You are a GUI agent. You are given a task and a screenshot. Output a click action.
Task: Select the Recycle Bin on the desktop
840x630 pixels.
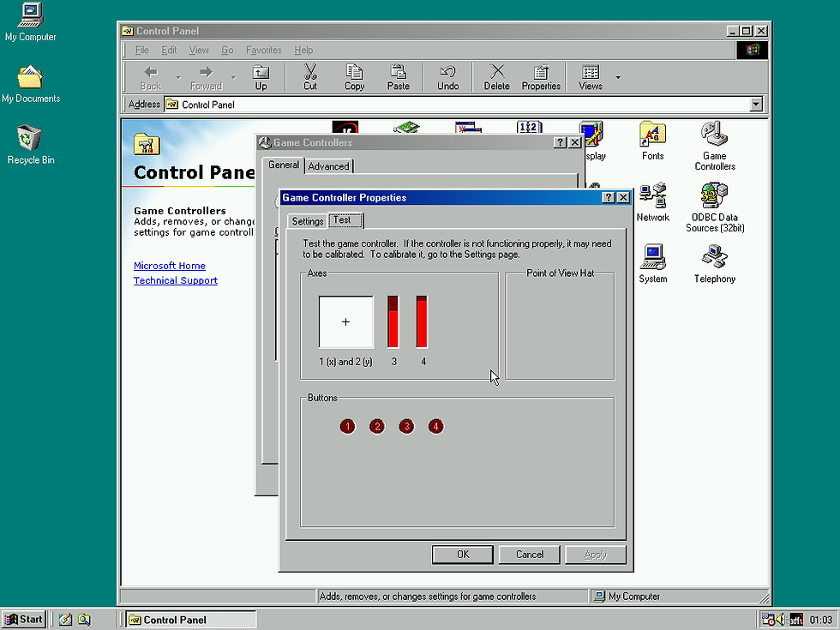pyautogui.click(x=31, y=145)
